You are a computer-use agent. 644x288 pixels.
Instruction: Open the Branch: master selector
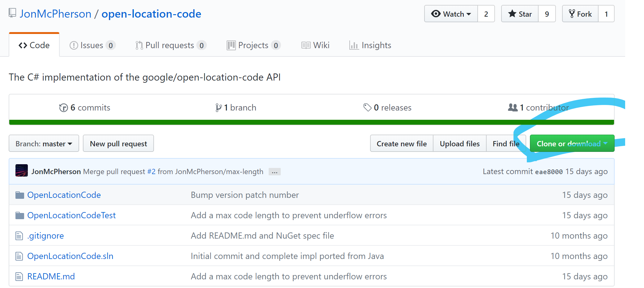click(x=44, y=143)
